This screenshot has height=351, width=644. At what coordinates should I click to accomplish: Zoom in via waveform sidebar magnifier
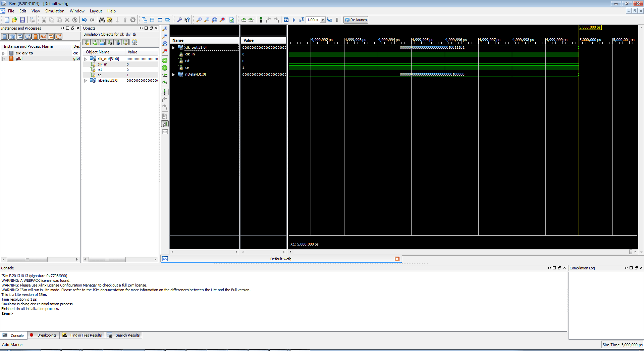click(165, 29)
